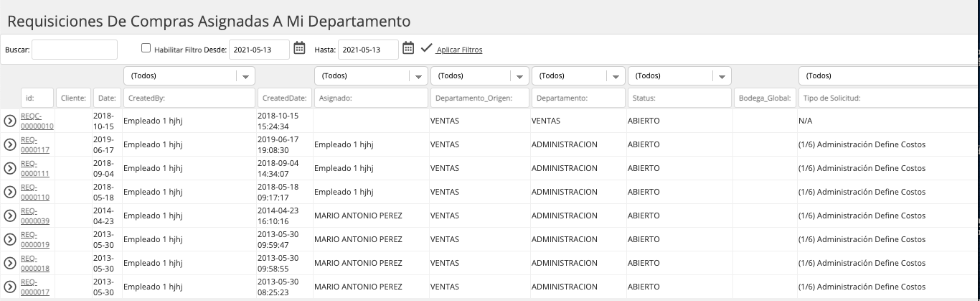Open requisition link REQ-0000111

coord(35,168)
